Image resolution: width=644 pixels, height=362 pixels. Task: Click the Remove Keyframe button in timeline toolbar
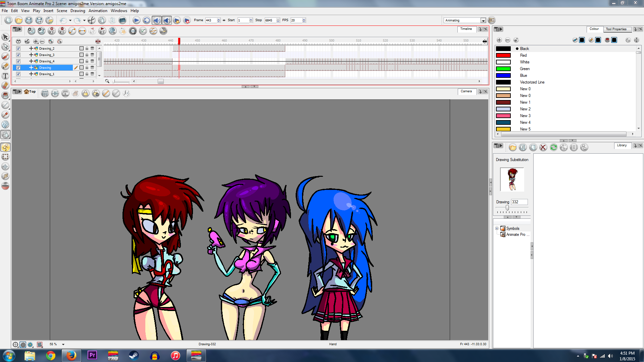62,31
